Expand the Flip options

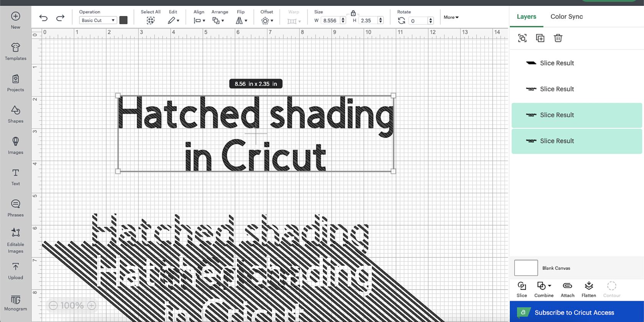[242, 21]
